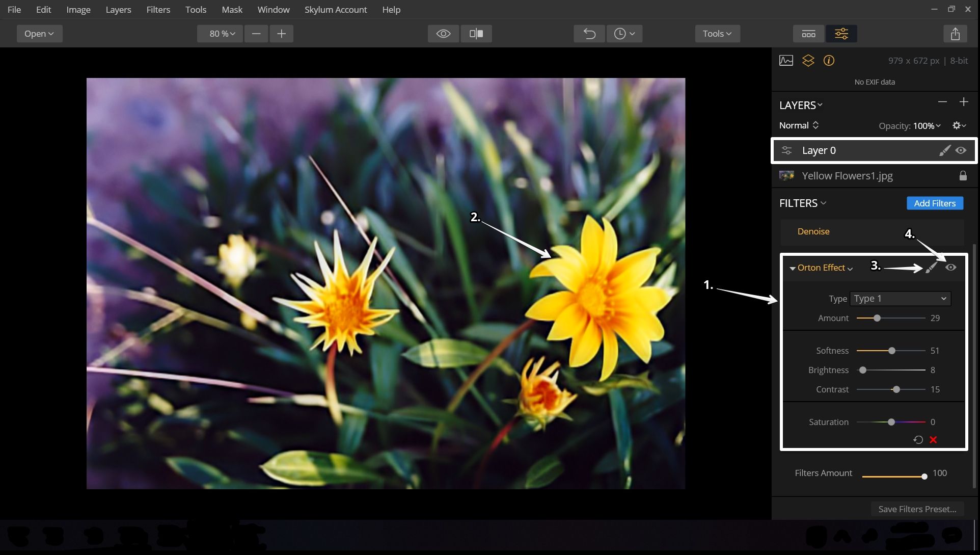
Task: Collapse the FILTERS section header
Action: (x=803, y=203)
